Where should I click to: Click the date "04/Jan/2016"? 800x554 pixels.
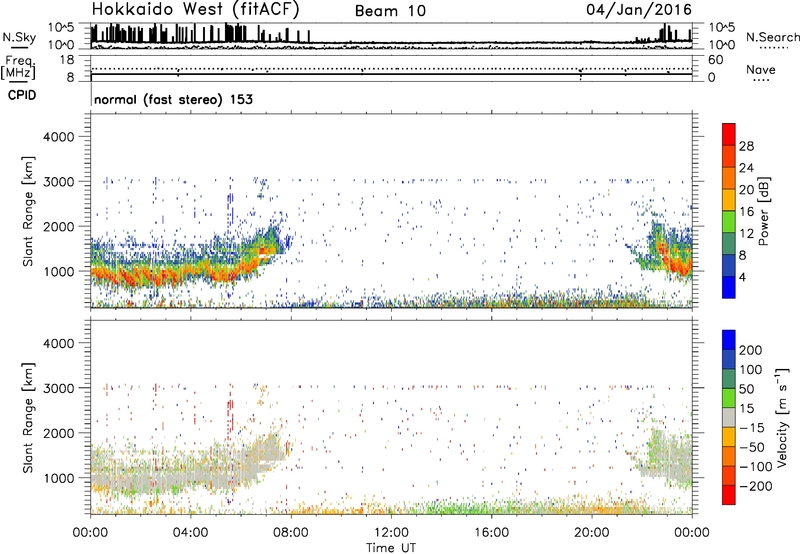639,9
